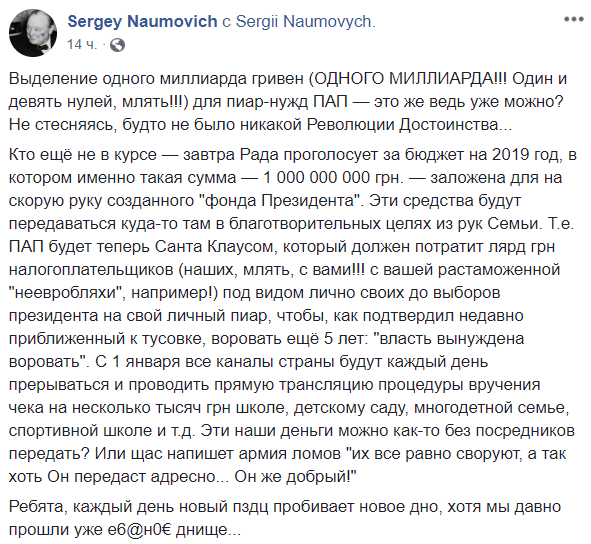Click the words "Санта Клаусом"
The image size is (591, 544).
coord(214,247)
